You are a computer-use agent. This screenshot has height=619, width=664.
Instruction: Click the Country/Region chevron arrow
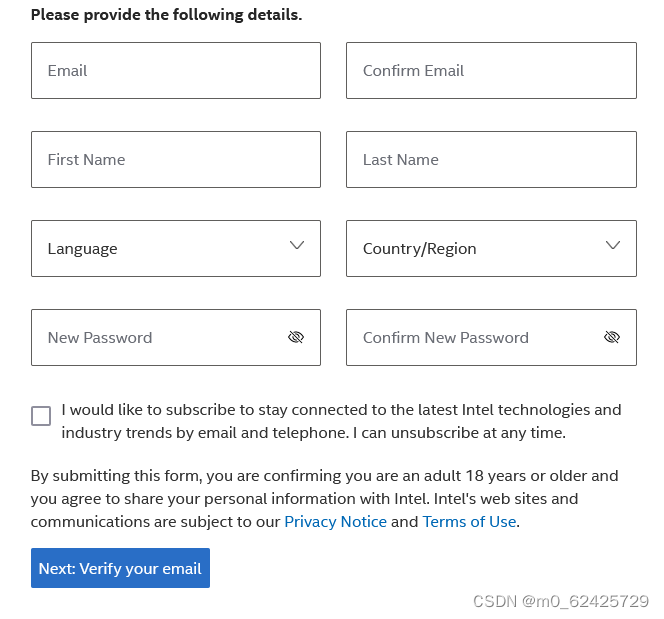pos(613,246)
